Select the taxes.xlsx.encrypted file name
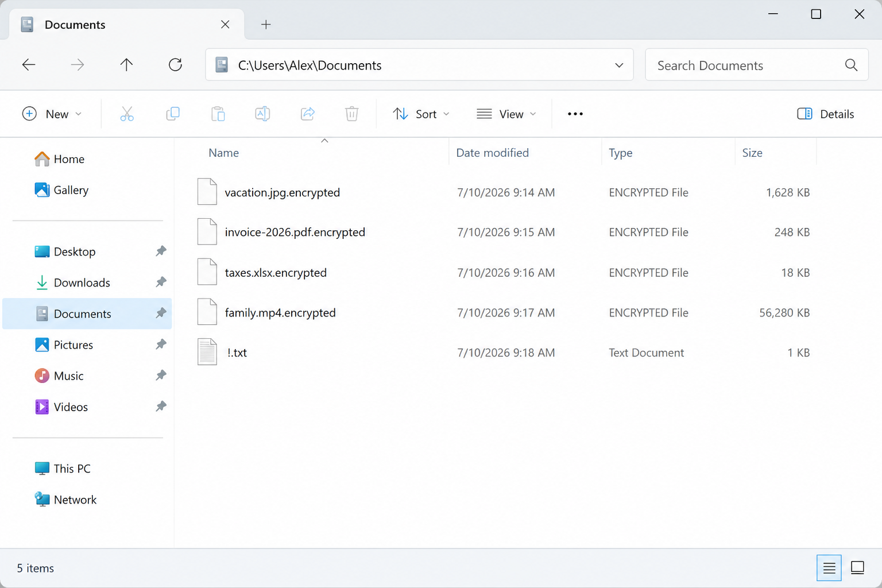This screenshot has width=882, height=588. [x=276, y=272]
